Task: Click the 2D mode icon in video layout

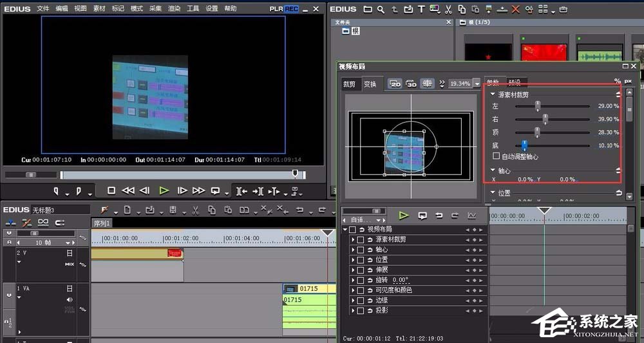Action: [394, 84]
